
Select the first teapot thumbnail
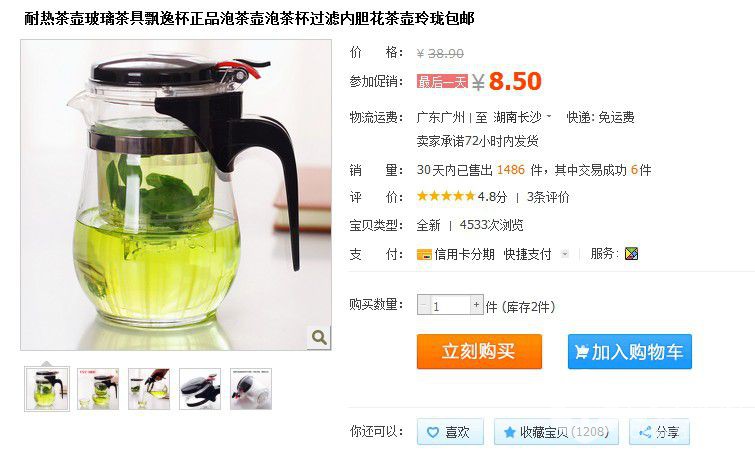click(47, 389)
